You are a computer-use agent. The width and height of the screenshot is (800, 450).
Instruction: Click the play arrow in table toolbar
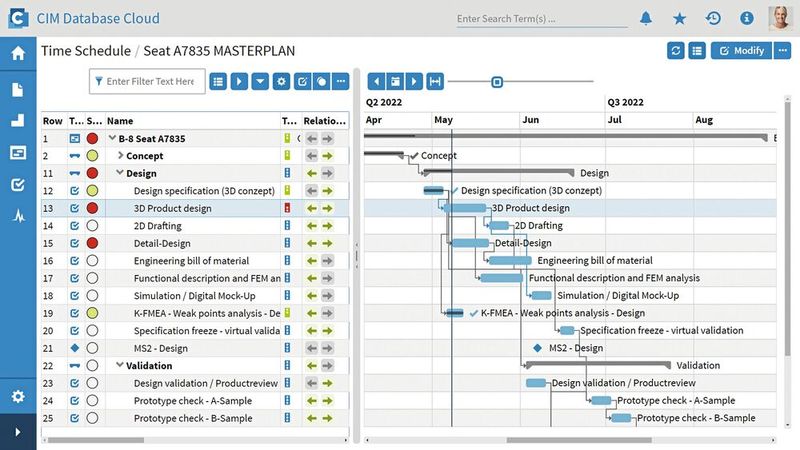239,82
